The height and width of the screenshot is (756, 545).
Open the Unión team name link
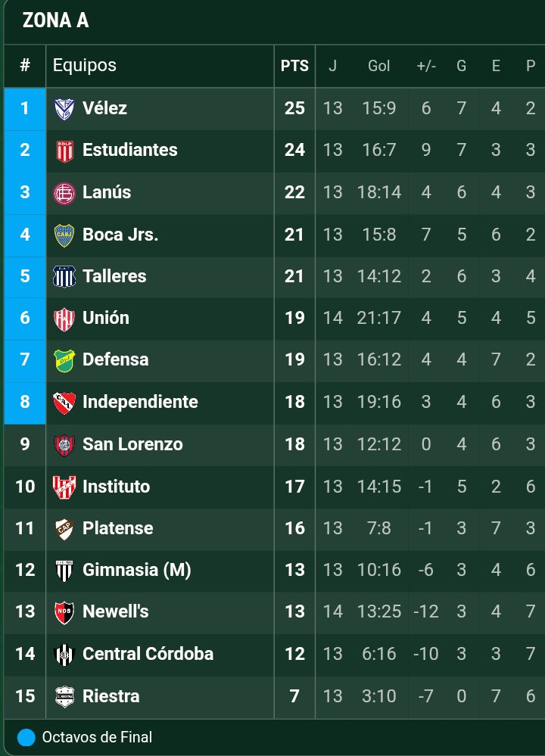tap(105, 319)
